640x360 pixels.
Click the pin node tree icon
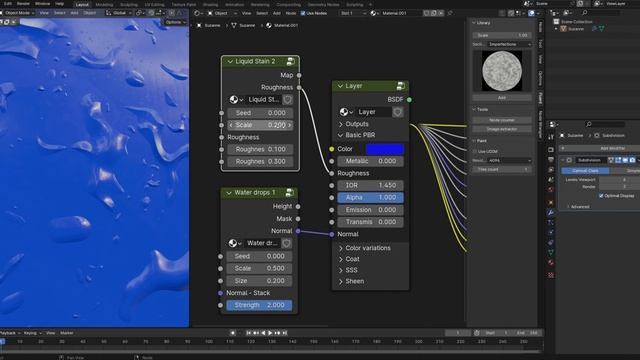pos(450,13)
